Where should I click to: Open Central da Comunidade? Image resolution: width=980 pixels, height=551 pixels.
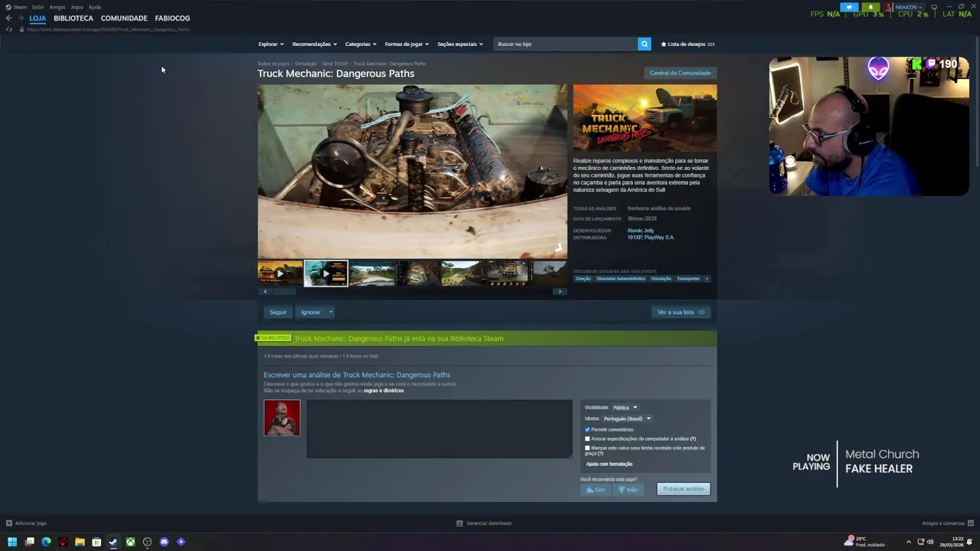tap(680, 73)
